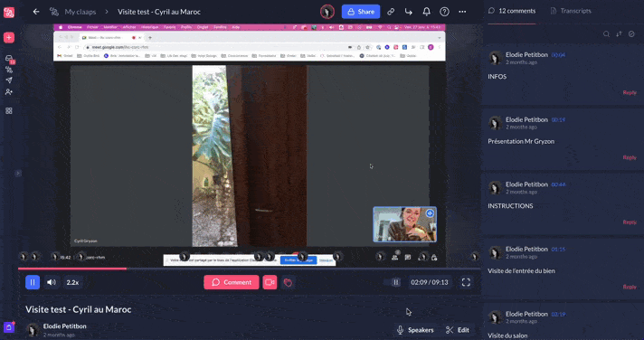Pause the video playback

(33, 282)
